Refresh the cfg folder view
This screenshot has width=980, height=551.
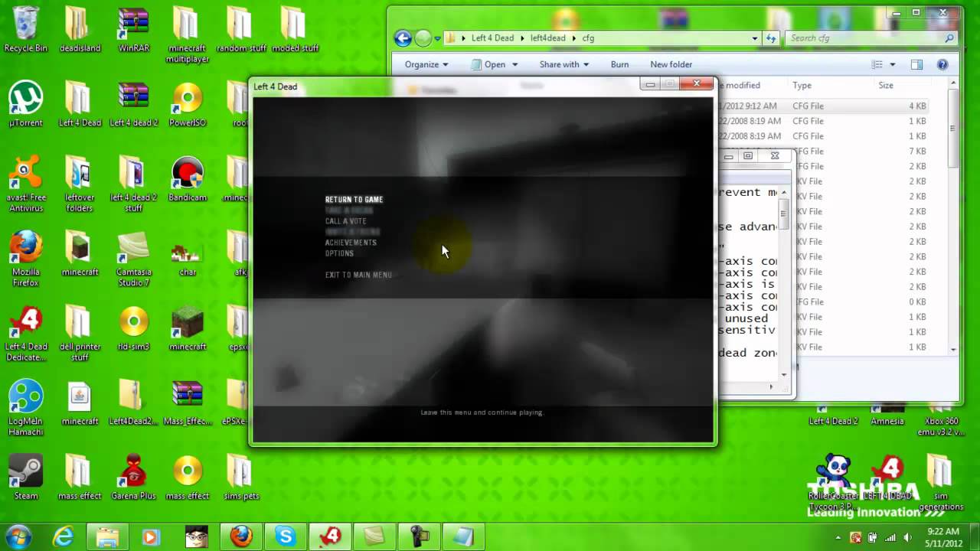[x=771, y=38]
